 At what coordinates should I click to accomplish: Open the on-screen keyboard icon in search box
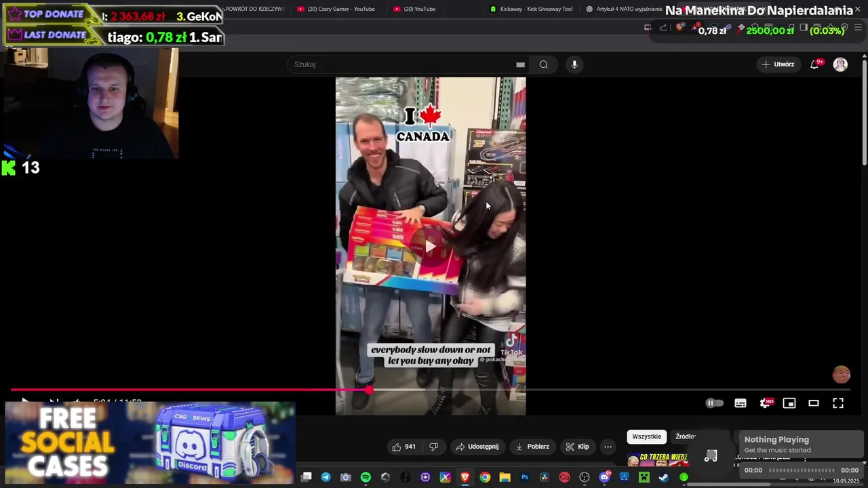[x=520, y=64]
